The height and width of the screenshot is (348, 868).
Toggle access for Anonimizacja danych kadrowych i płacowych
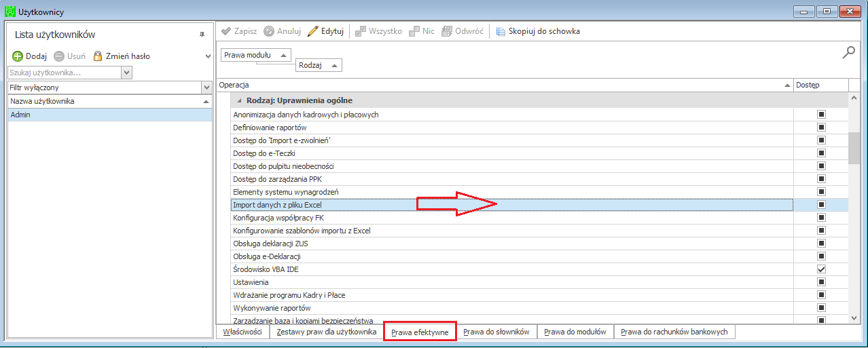821,115
